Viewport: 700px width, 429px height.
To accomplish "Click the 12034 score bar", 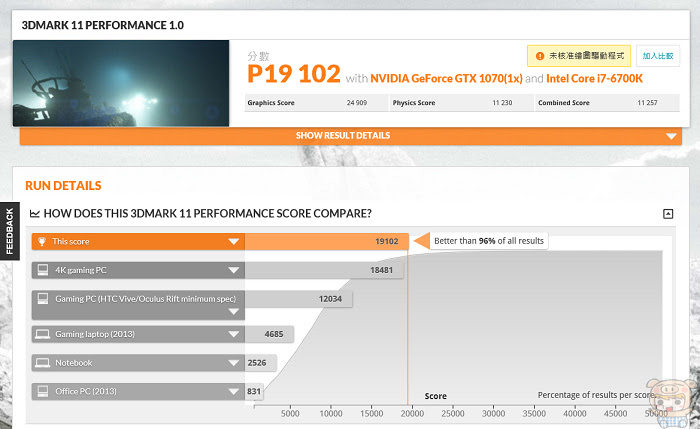I will click(298, 299).
